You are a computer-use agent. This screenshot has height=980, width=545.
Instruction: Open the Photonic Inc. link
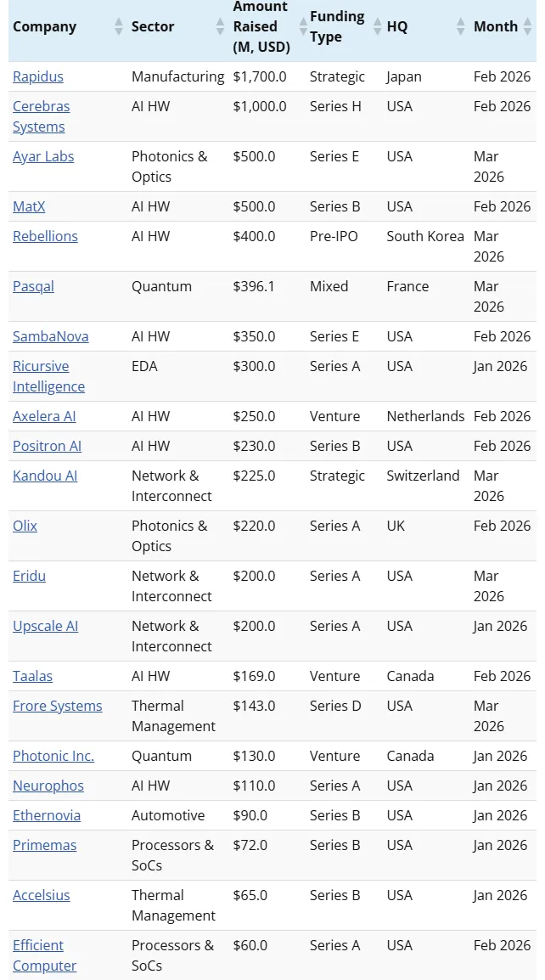(53, 756)
